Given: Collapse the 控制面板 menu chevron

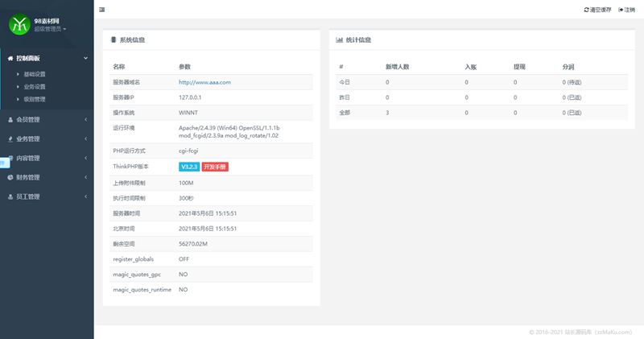Looking at the screenshot, I should pos(86,58).
